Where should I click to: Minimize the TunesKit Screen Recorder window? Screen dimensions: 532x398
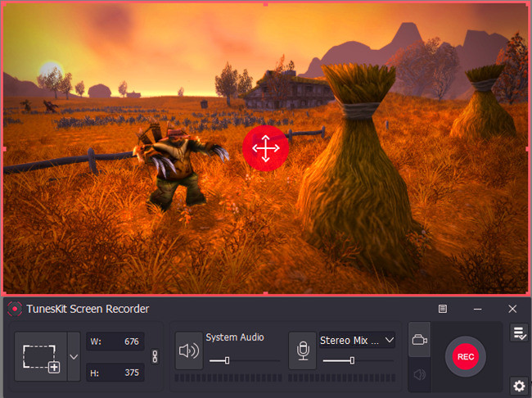(477, 309)
